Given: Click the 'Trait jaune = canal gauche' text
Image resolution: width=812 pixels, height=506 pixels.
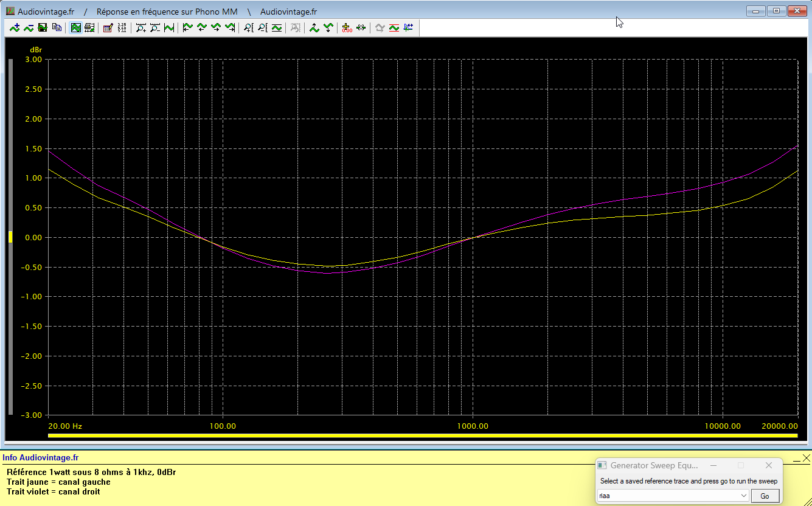Looking at the screenshot, I should (x=58, y=482).
